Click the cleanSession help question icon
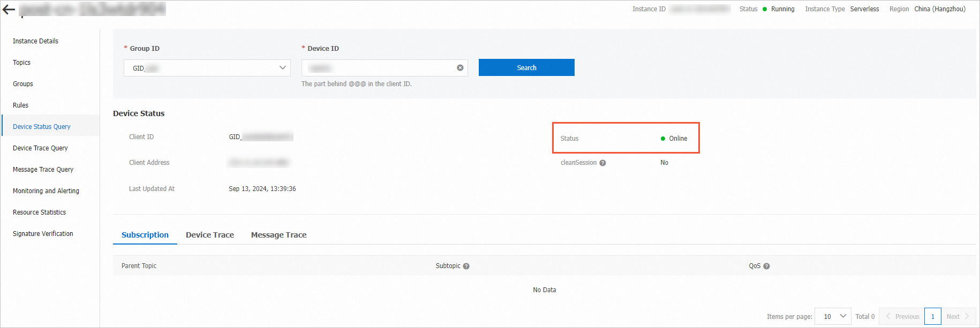 coord(602,163)
